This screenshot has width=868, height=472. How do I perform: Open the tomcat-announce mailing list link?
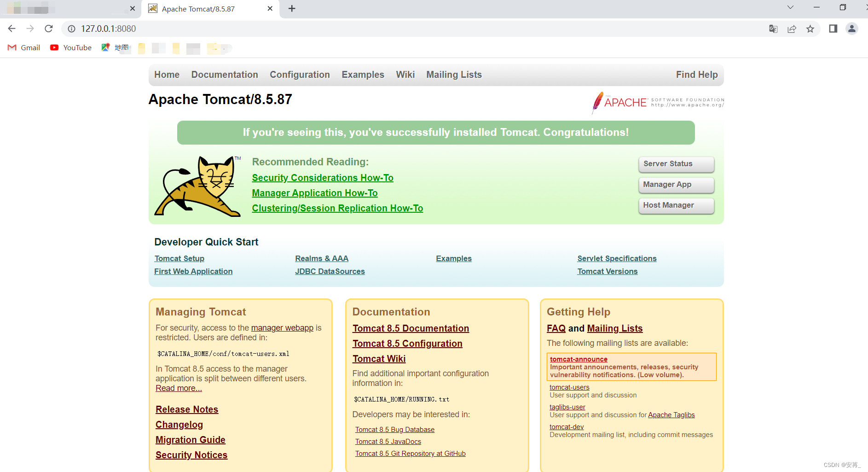pyautogui.click(x=579, y=359)
